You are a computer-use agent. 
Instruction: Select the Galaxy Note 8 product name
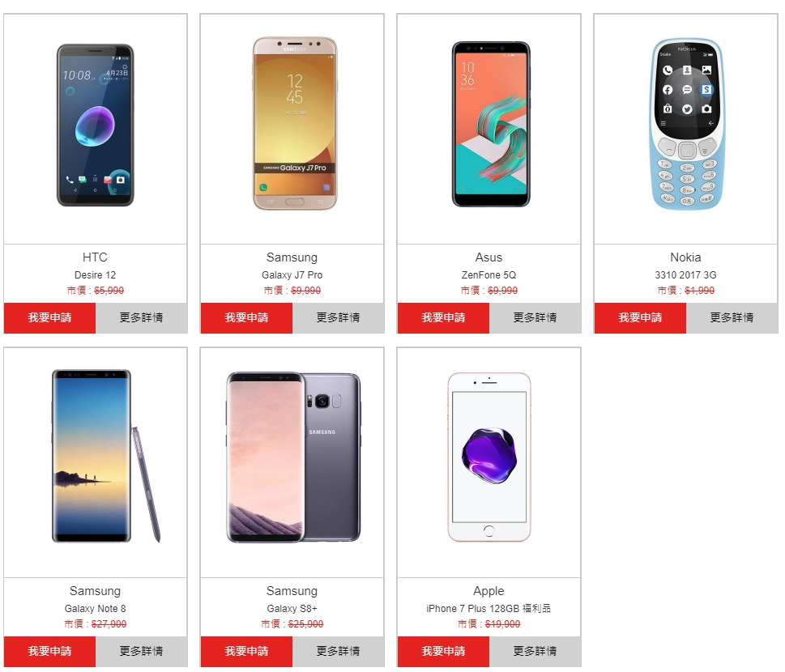coord(95,609)
